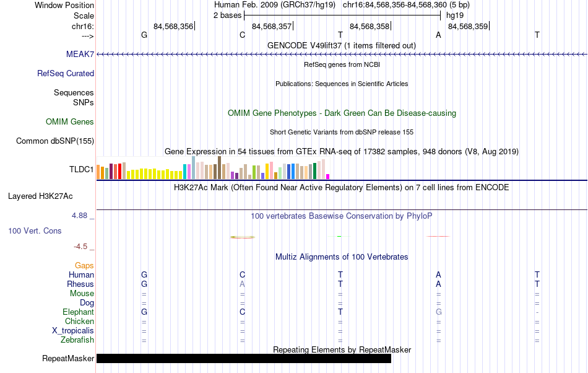Click the magenta bar ending the TLDC1 chart
Screen dimensions: 588x373
click(x=328, y=177)
